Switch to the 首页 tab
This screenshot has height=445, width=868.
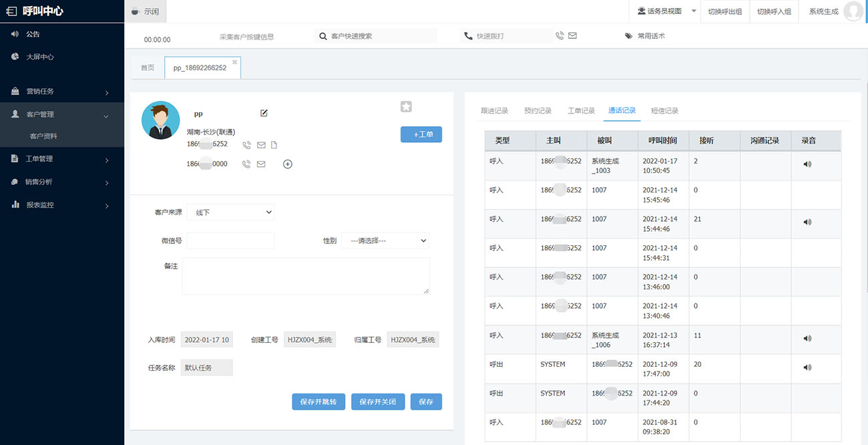tap(148, 67)
